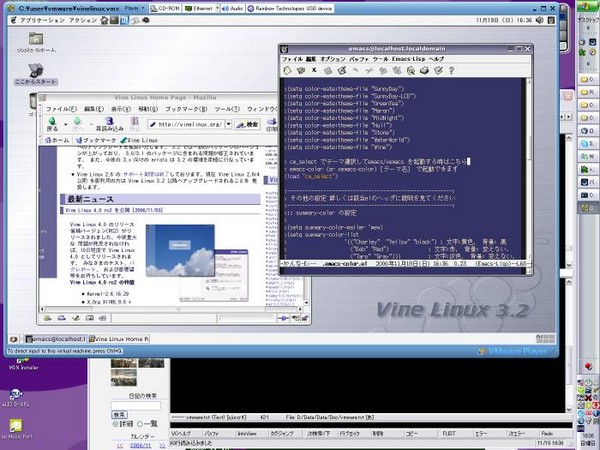This screenshot has height=450, width=600.
Task: Open the Vine Linux 4.0 rc2 news link
Action: tap(114, 210)
